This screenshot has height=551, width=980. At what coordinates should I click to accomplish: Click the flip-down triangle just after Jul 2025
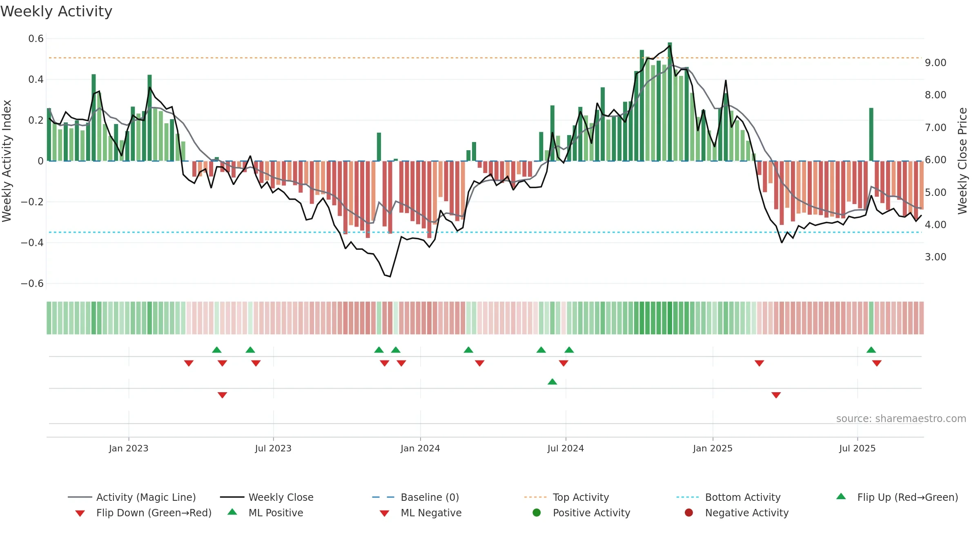(x=877, y=363)
